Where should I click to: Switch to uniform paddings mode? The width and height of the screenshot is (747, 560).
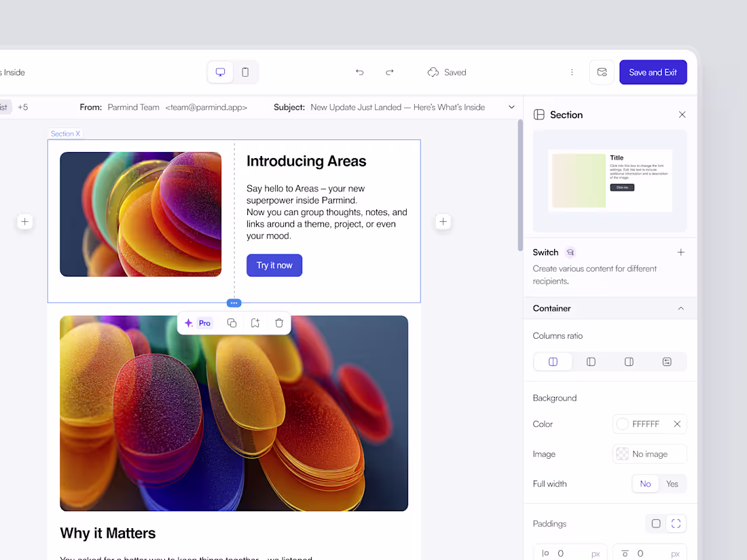[x=655, y=523]
